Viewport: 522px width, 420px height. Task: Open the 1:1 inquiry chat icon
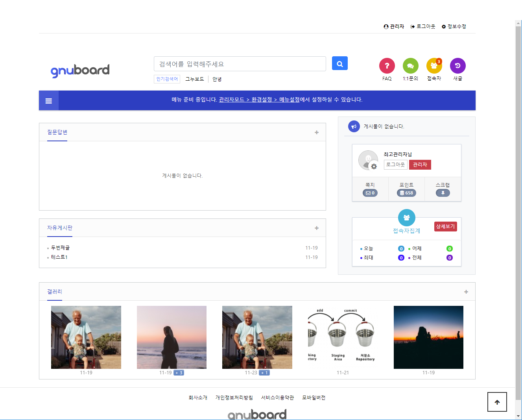pos(410,66)
